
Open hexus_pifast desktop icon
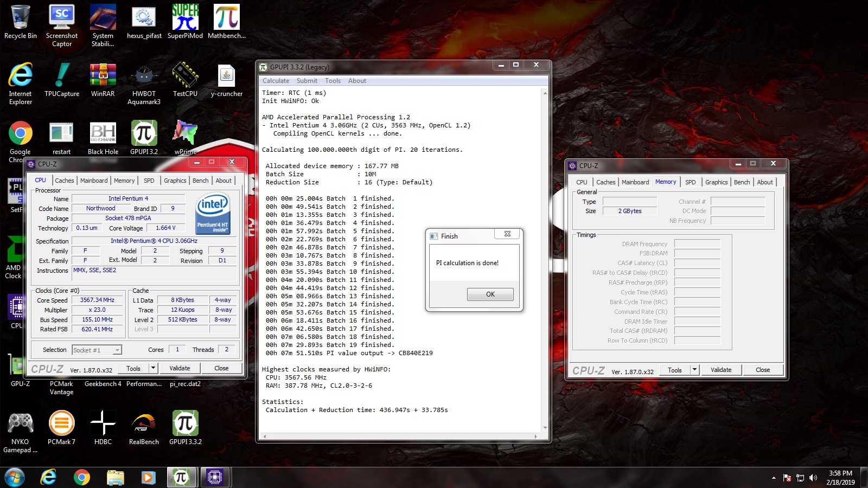pos(144,23)
